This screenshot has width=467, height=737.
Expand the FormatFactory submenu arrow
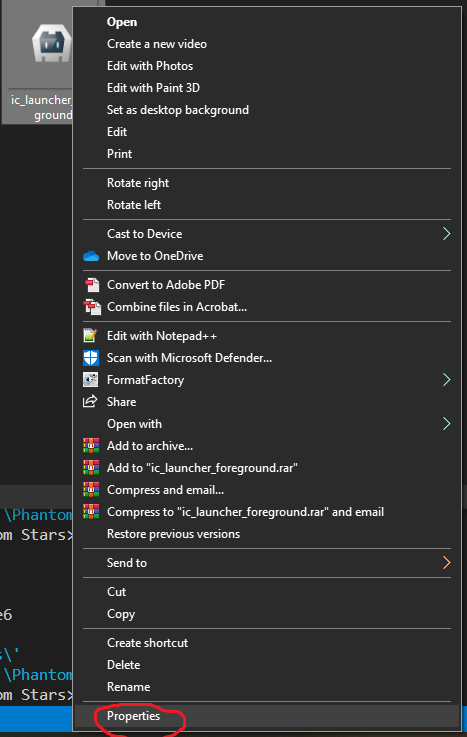tap(446, 380)
